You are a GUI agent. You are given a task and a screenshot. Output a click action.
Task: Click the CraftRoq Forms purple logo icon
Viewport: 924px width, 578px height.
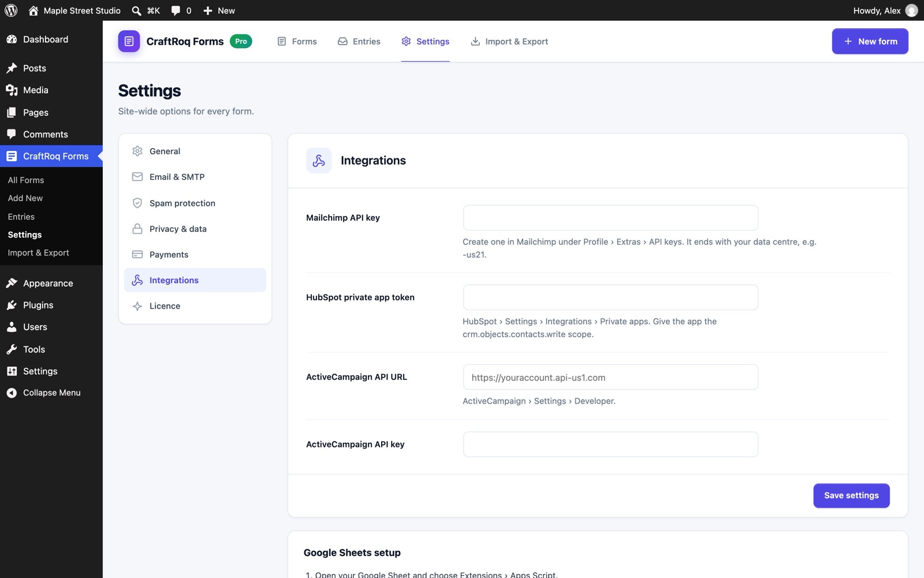(129, 42)
